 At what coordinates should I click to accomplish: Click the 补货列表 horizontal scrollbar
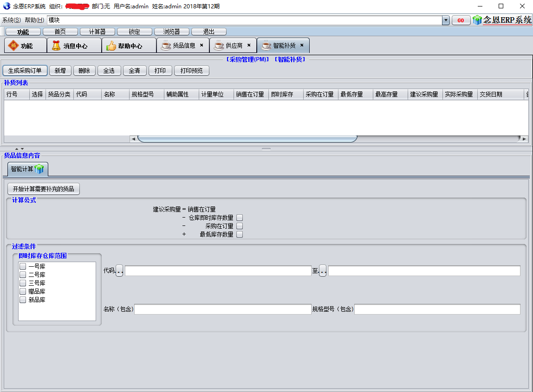point(247,139)
